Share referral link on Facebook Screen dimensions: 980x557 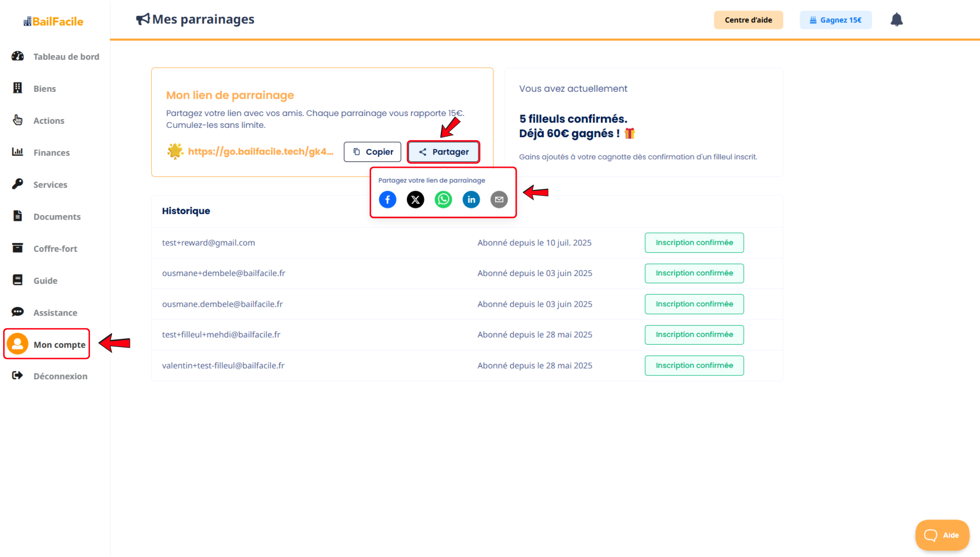click(x=388, y=199)
